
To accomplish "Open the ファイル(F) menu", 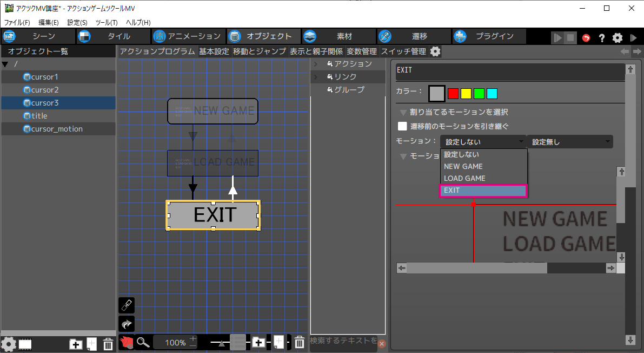I will [17, 22].
